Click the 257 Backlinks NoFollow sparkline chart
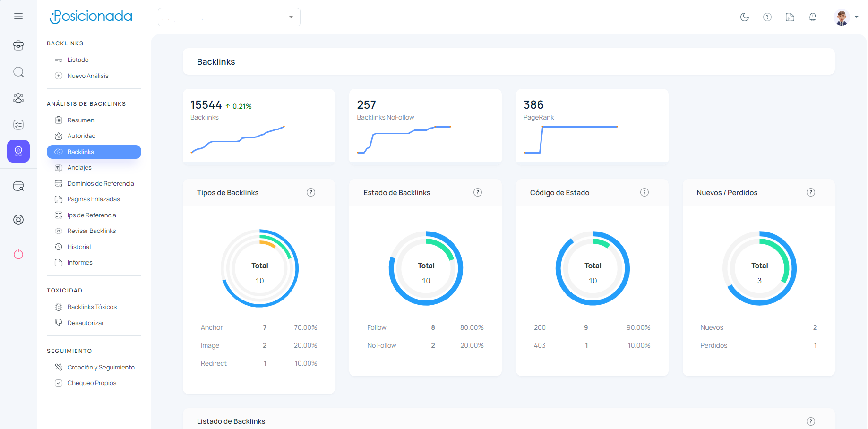 [404, 140]
